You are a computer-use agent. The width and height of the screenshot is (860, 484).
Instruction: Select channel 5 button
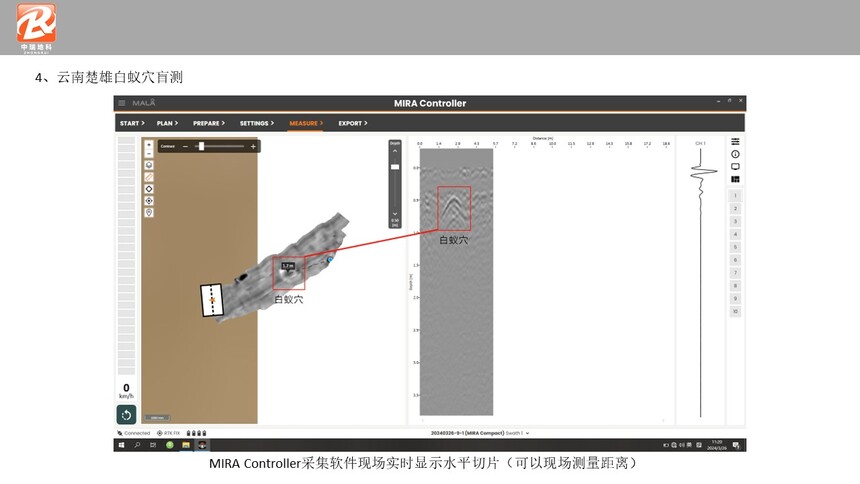(735, 247)
